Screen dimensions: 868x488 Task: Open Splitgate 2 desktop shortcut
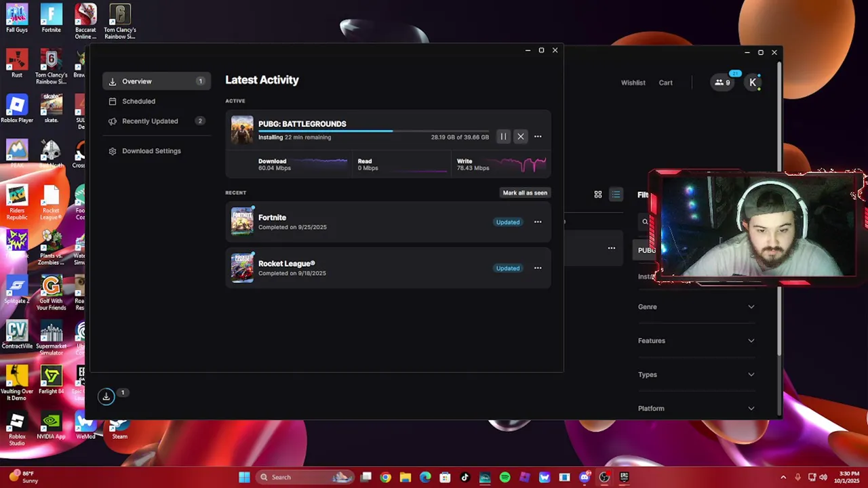(x=17, y=289)
